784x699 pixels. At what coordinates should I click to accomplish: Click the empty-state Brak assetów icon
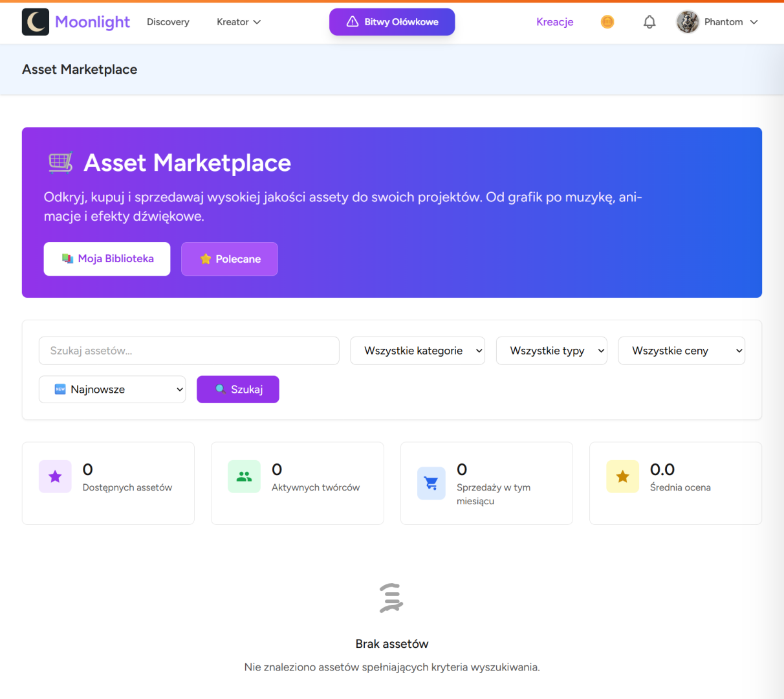391,597
